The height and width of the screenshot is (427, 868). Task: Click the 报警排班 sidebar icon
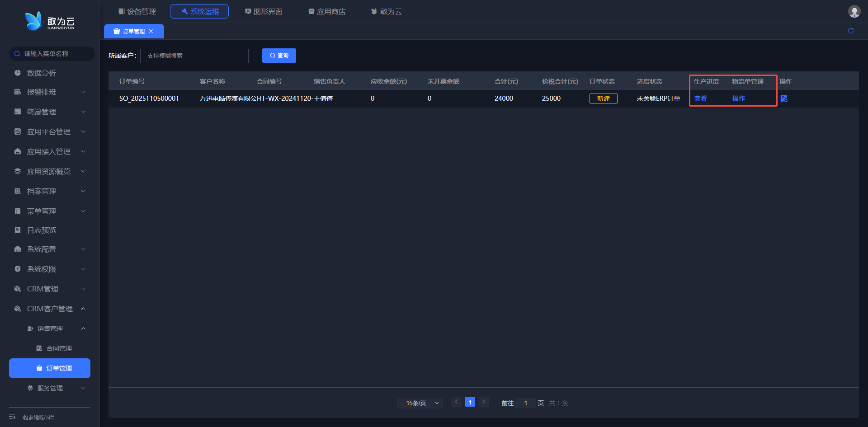(18, 92)
